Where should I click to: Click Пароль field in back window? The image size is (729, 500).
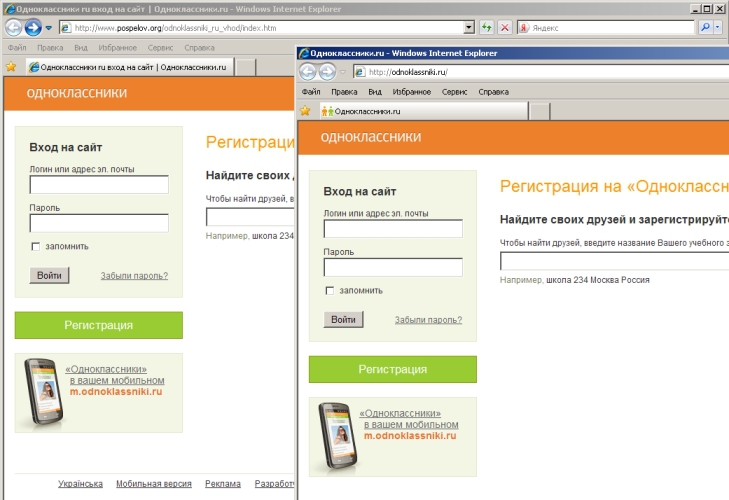[99, 223]
